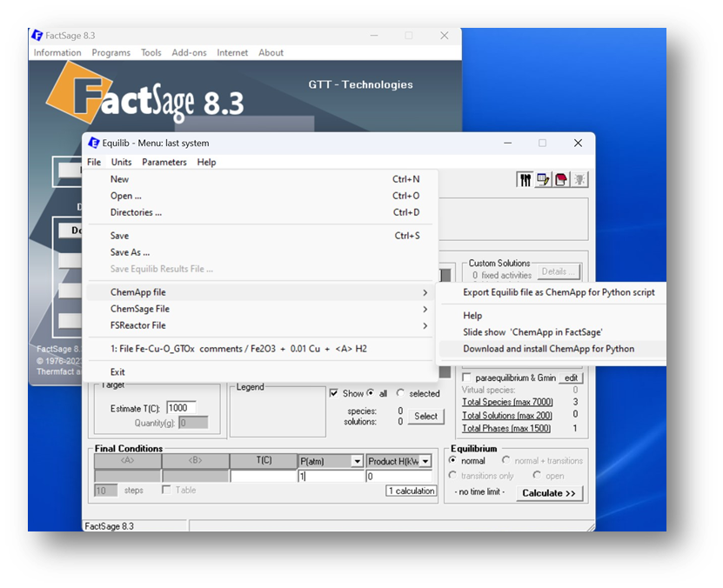Click the T(C) value field

263,476
